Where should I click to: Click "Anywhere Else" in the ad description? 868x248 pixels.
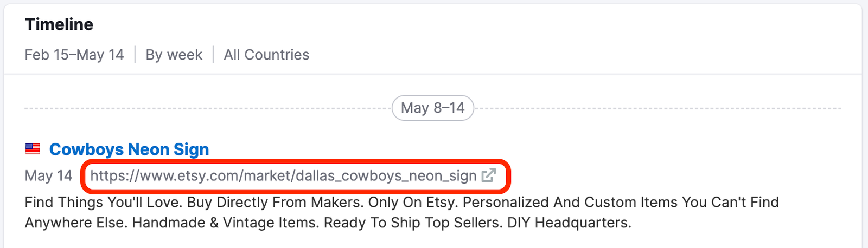76,223
